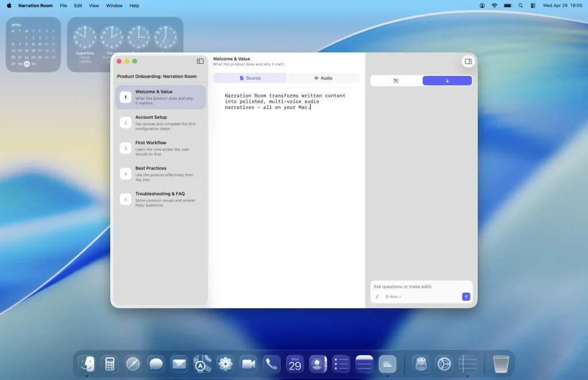Click the battery status icon

click(508, 6)
